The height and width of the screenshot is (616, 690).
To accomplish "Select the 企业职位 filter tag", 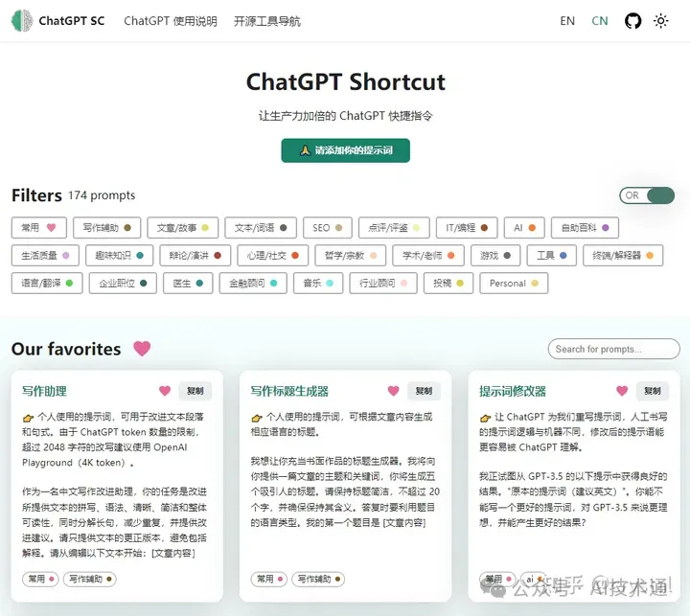I will click(x=123, y=283).
